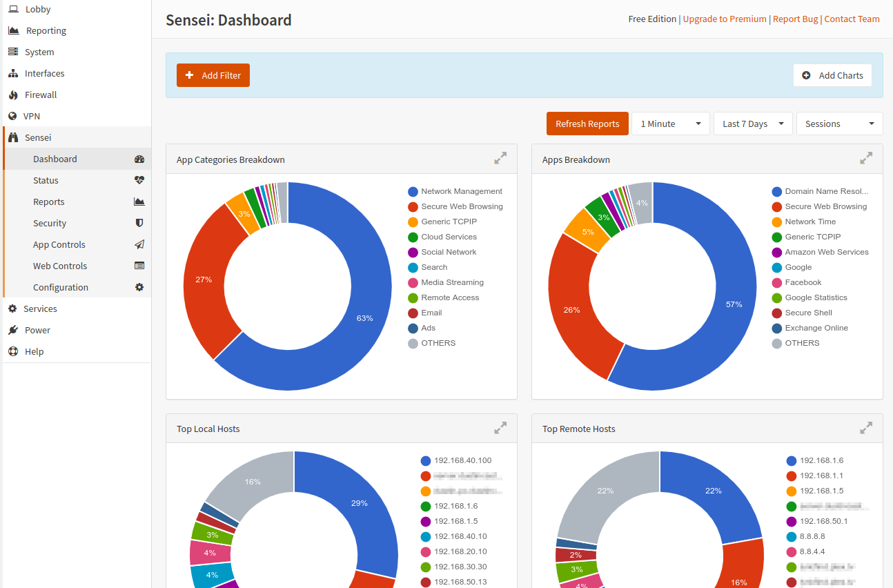Click the 16% gray slice in Top Local Hosts
The width and height of the screenshot is (893, 588).
[x=253, y=482]
